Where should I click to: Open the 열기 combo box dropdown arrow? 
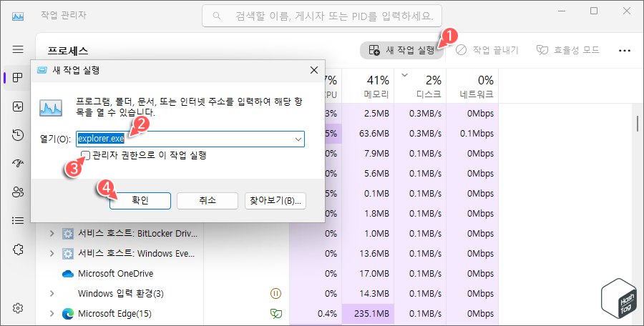[x=298, y=139]
